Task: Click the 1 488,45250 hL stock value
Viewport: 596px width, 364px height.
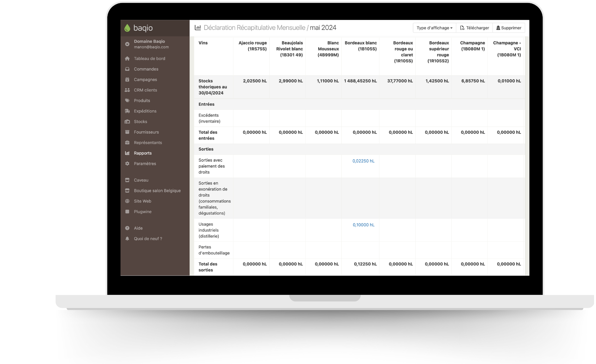Action: click(x=360, y=81)
